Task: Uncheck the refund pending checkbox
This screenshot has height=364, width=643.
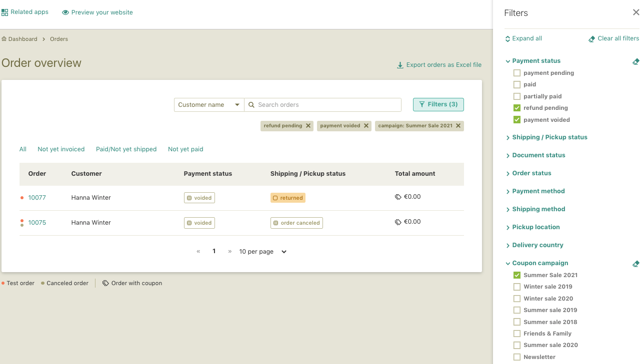Action: (x=517, y=108)
